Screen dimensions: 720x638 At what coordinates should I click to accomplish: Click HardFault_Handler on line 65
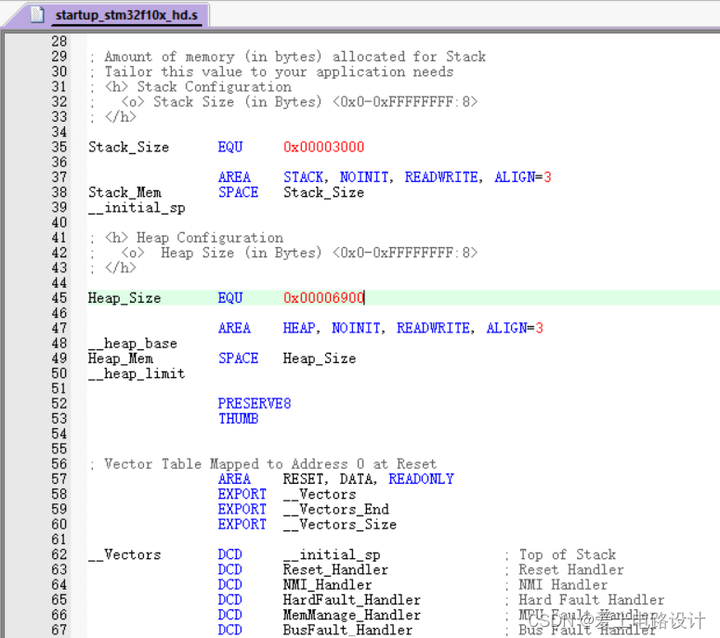(352, 600)
